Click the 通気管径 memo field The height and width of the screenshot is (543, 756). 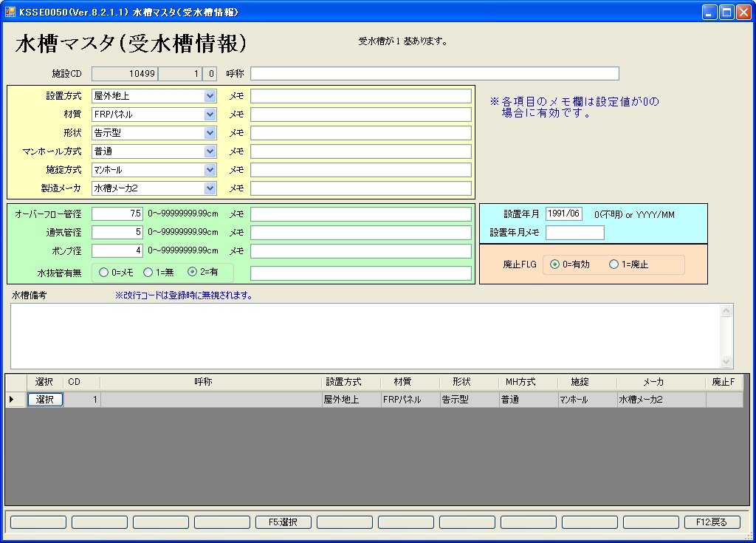pyautogui.click(x=360, y=232)
